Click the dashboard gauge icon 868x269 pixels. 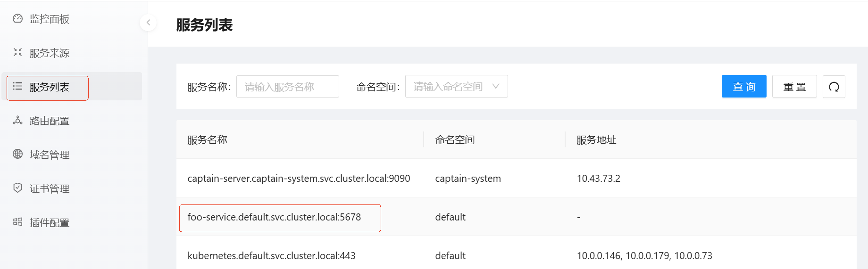(18, 19)
